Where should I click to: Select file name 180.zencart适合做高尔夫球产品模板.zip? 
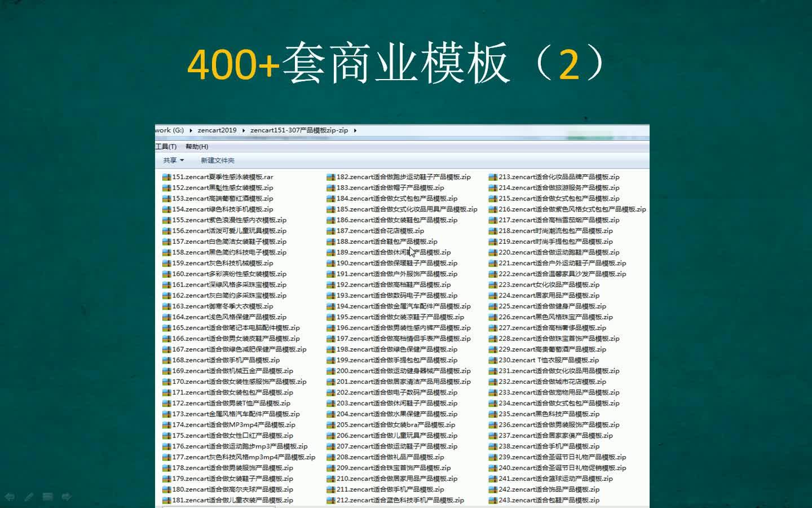[233, 489]
